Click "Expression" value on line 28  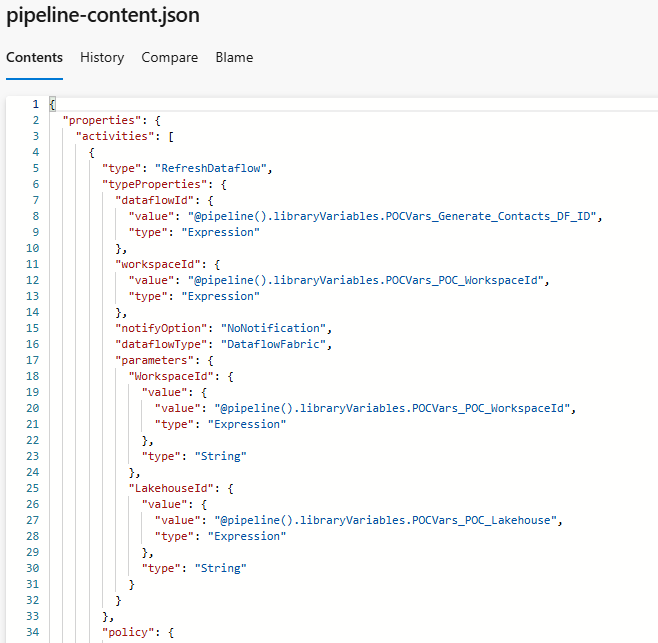click(x=247, y=536)
